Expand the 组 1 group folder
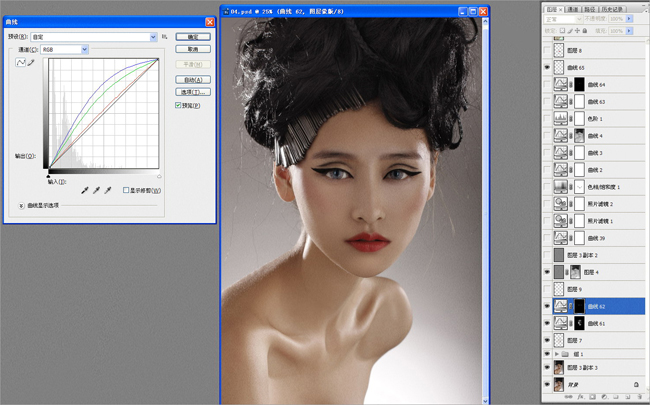This screenshot has width=650, height=405. point(557,354)
